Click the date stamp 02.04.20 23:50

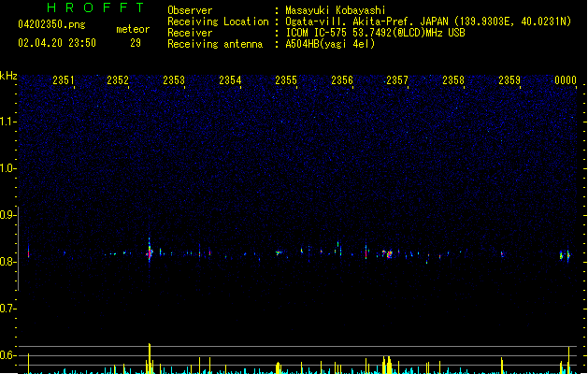57,43
